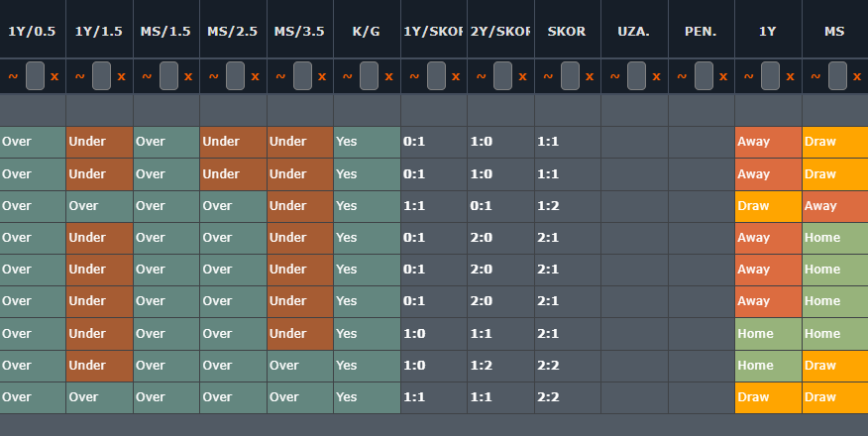Click the 2Y/SKOR column header
Image resolution: width=868 pixels, height=436 pixels.
coord(500,31)
